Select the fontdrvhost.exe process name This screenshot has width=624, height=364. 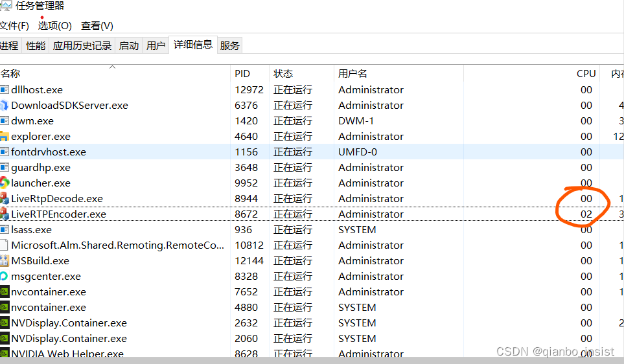click(x=49, y=152)
